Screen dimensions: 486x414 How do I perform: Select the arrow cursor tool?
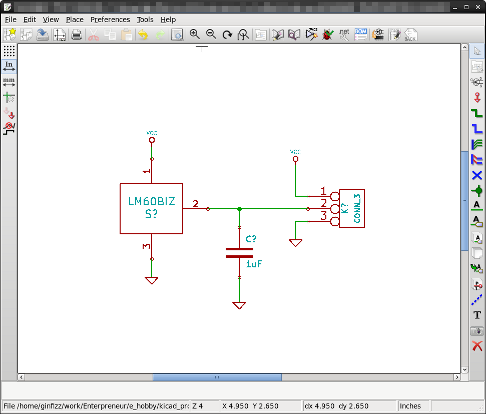point(477,51)
